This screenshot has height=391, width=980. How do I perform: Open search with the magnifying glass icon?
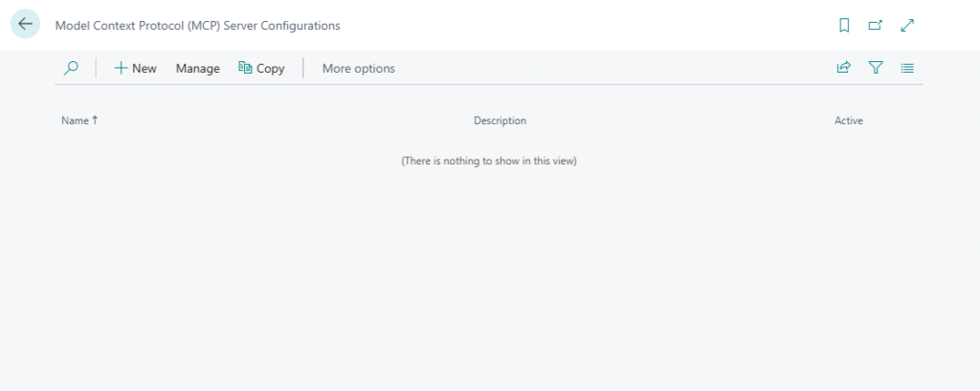tap(71, 68)
